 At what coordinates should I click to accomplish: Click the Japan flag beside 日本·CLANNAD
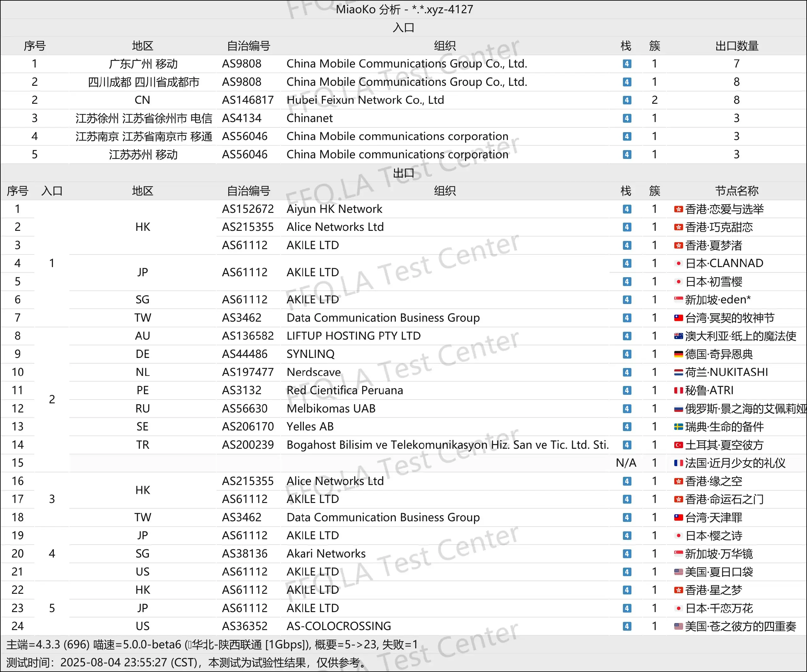[x=678, y=263]
